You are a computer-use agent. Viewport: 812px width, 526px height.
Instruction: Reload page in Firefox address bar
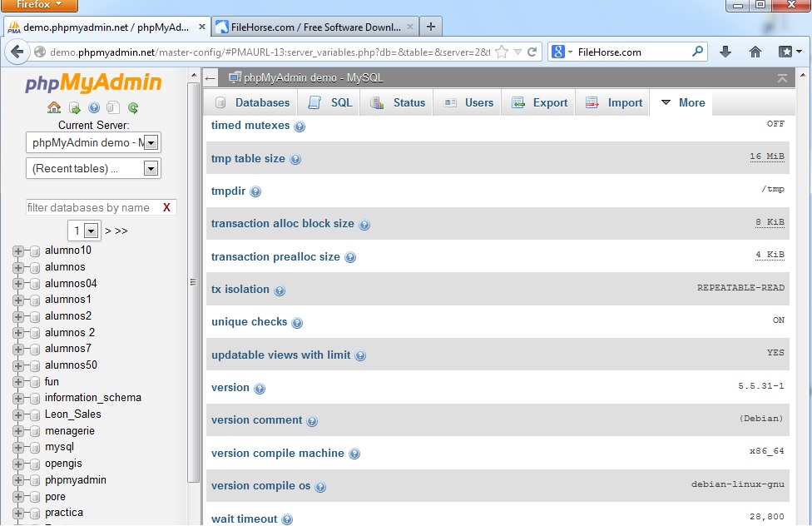coord(532,52)
